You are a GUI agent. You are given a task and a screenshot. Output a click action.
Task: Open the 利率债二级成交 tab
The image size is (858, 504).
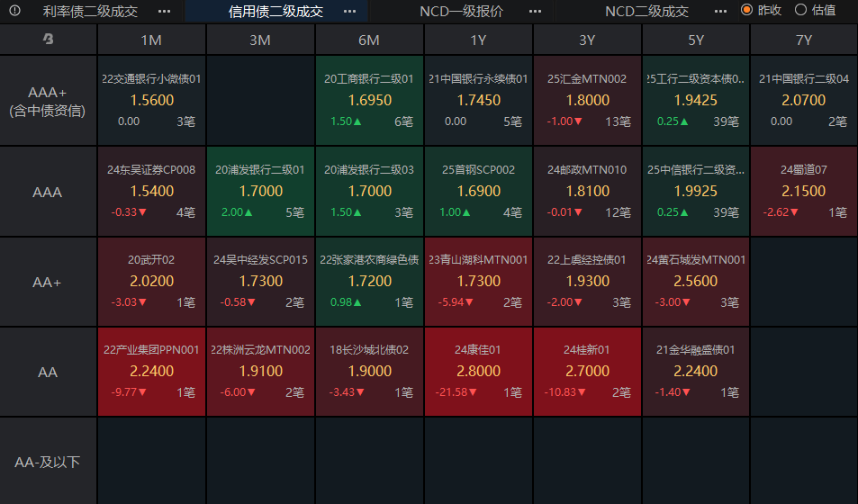[90, 12]
